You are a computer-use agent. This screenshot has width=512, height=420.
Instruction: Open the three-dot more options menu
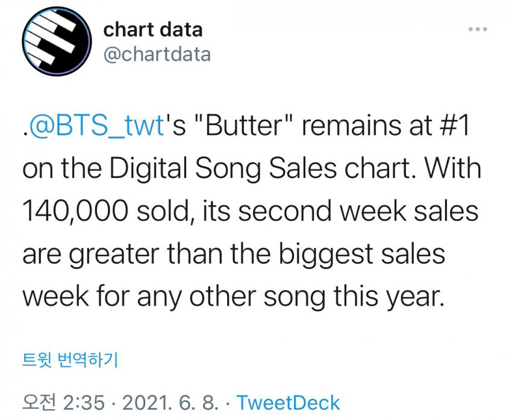pos(478,29)
